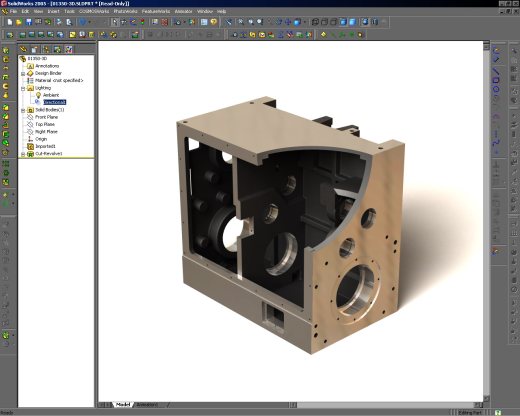Click the Save floppy disk icon
This screenshot has width=520, height=416.
click(29, 22)
